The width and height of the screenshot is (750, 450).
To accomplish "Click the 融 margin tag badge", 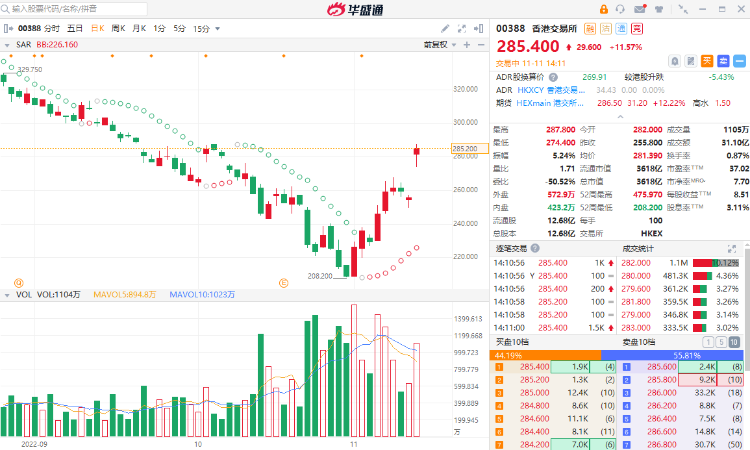I will coord(590,29).
